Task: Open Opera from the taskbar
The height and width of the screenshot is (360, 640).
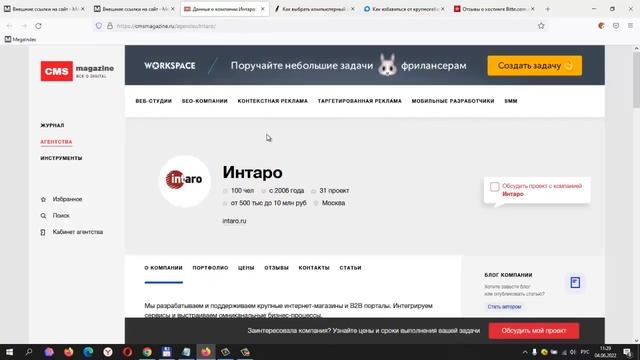Action: [127, 352]
